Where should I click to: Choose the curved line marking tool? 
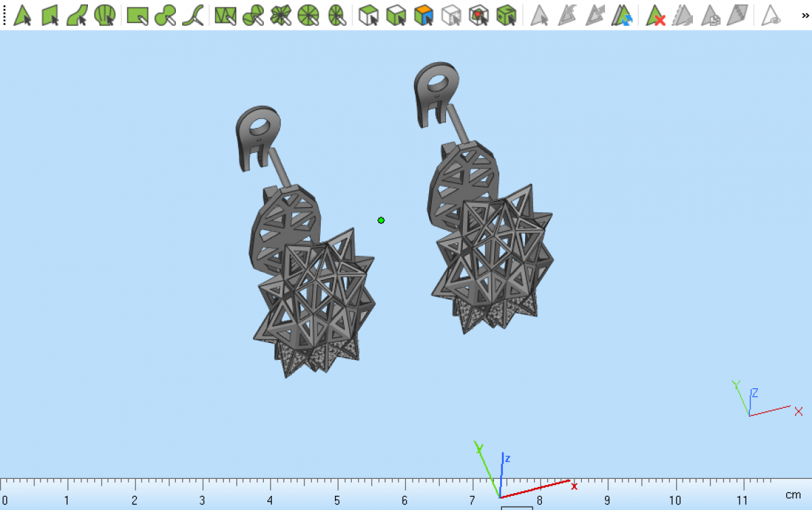[193, 15]
